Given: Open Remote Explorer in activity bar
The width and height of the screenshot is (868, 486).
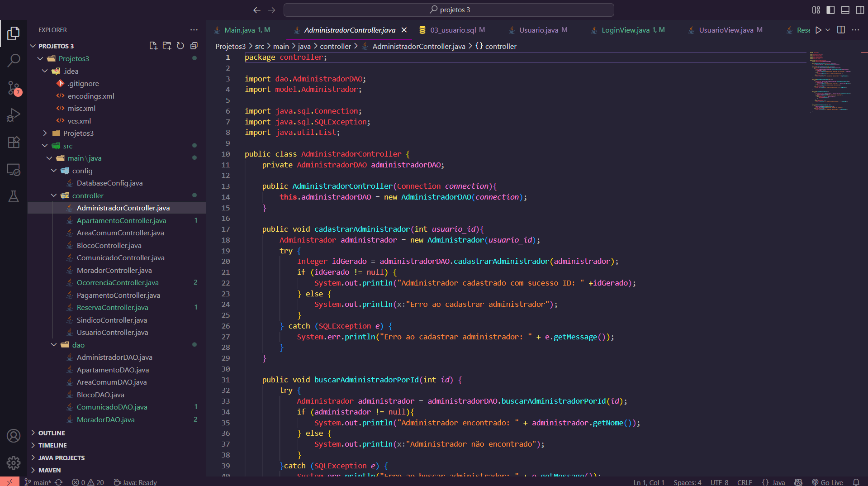Looking at the screenshot, I should click(x=14, y=170).
